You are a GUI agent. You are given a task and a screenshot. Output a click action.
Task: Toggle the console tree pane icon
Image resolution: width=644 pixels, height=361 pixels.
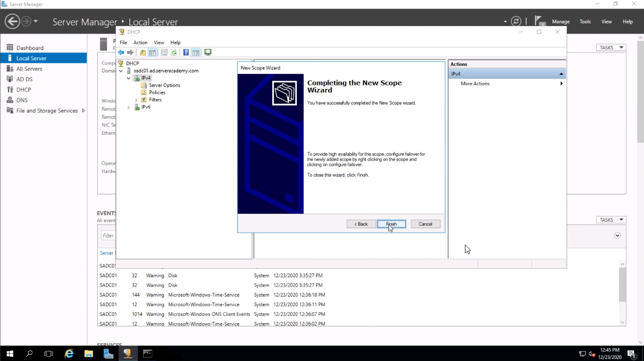153,52
